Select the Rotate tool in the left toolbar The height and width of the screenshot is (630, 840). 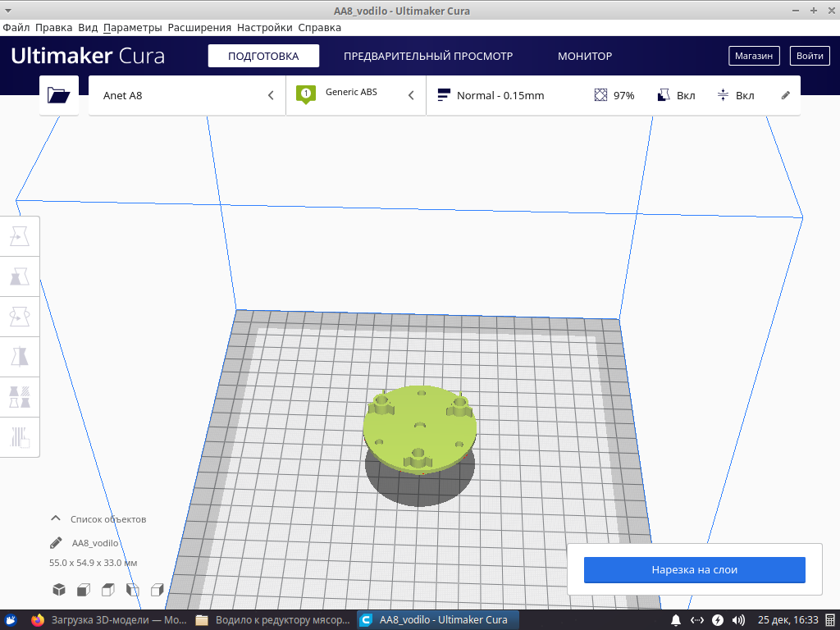20,317
